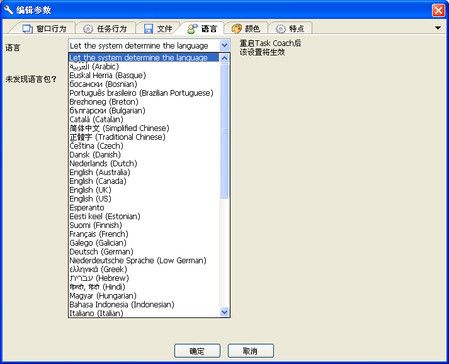
Task: Click the gear icon on 任务行为 tab
Action: pyautogui.click(x=88, y=29)
